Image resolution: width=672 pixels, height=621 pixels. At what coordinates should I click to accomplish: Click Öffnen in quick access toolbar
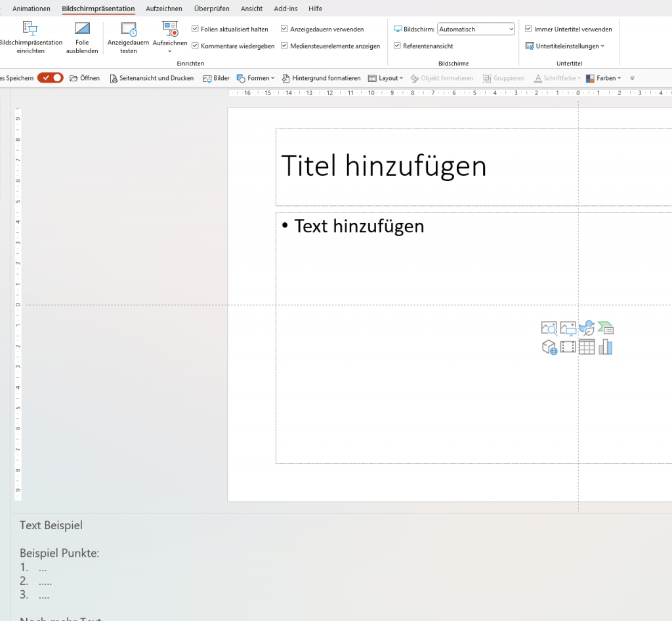[x=85, y=78]
